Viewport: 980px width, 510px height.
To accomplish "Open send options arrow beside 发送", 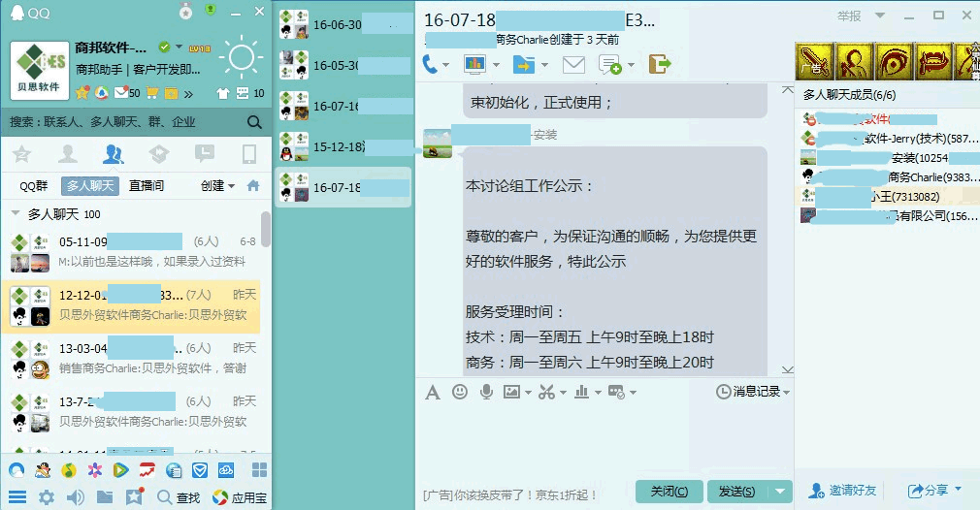I will coord(780,492).
